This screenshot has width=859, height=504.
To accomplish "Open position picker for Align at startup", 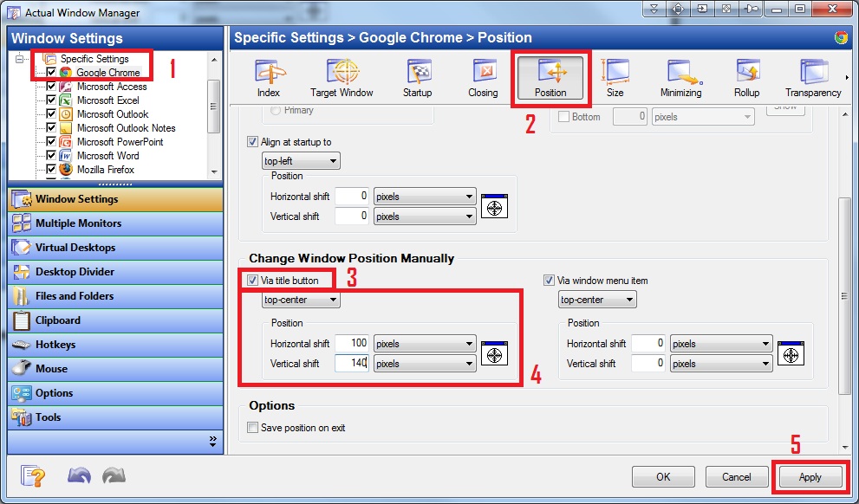I will click(x=495, y=207).
